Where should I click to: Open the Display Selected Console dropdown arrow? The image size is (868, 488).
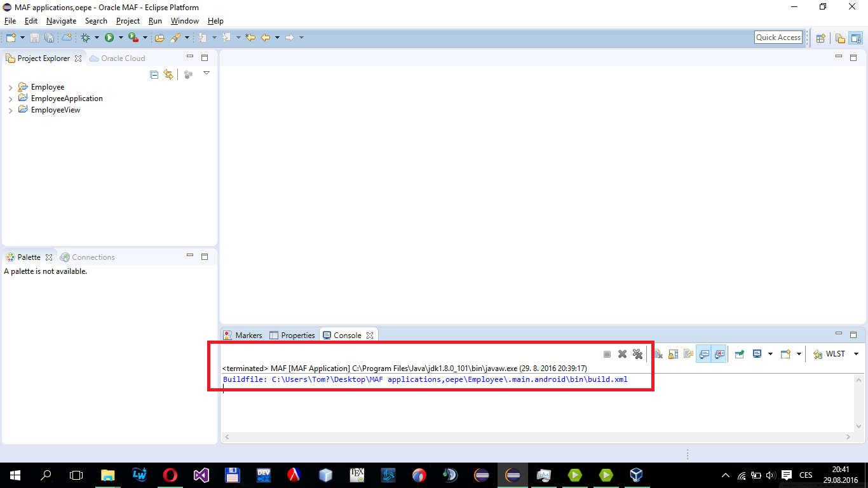(770, 354)
